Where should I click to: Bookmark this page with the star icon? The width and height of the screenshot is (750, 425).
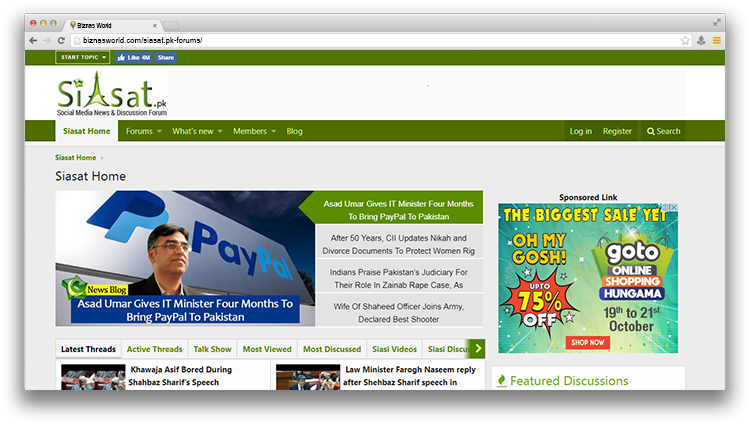click(685, 40)
